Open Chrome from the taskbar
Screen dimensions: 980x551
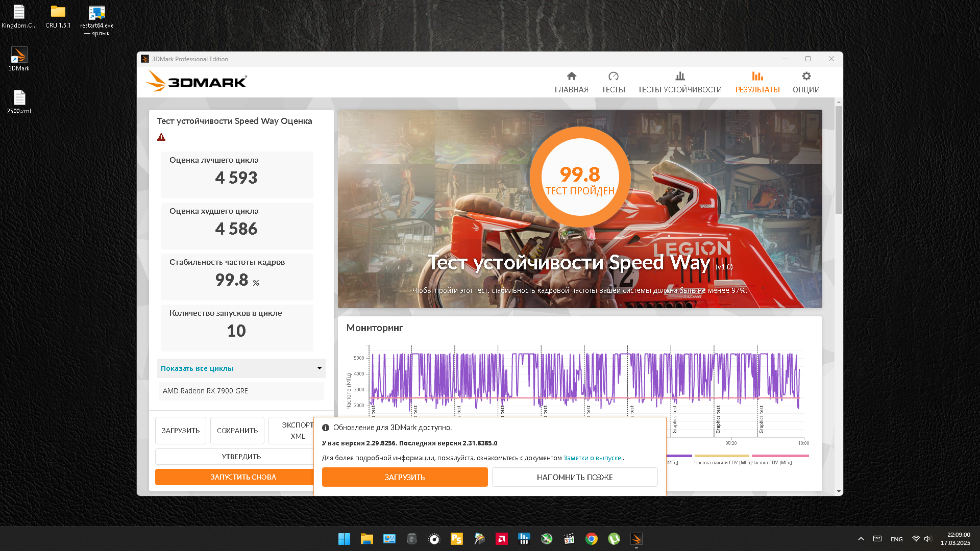(x=591, y=539)
